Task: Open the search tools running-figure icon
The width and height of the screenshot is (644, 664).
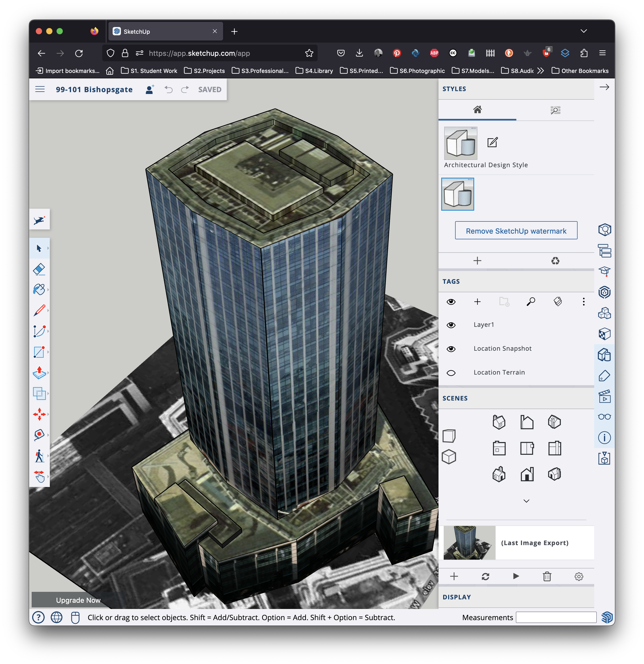Action: point(39,220)
